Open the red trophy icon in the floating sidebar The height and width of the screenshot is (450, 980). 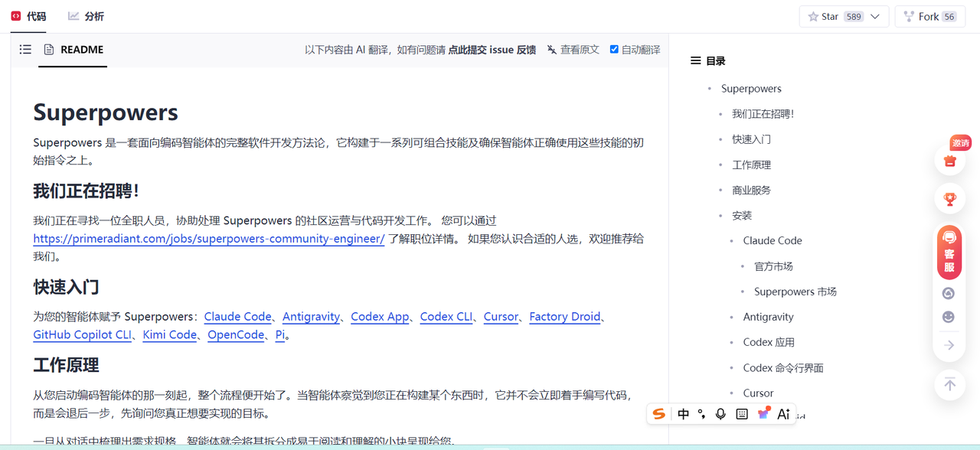point(950,199)
